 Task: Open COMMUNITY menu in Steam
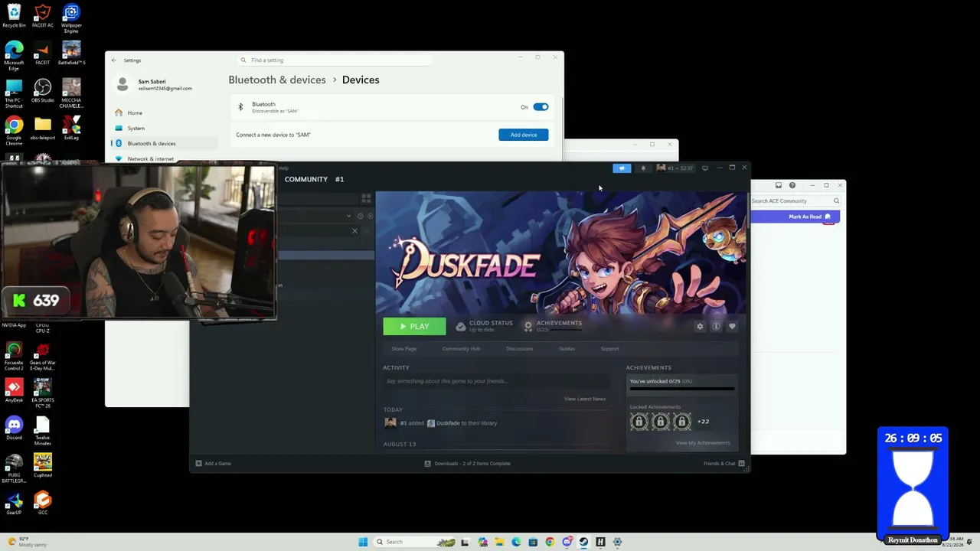click(306, 180)
